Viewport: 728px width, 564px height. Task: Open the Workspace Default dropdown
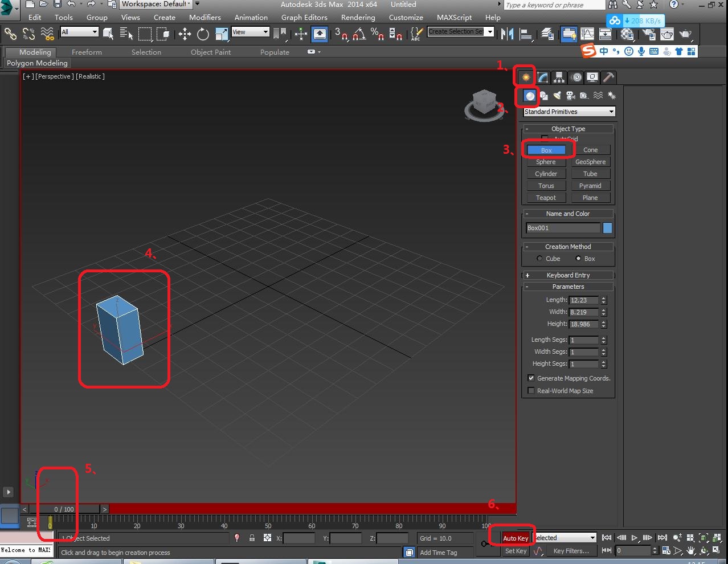(156, 4)
